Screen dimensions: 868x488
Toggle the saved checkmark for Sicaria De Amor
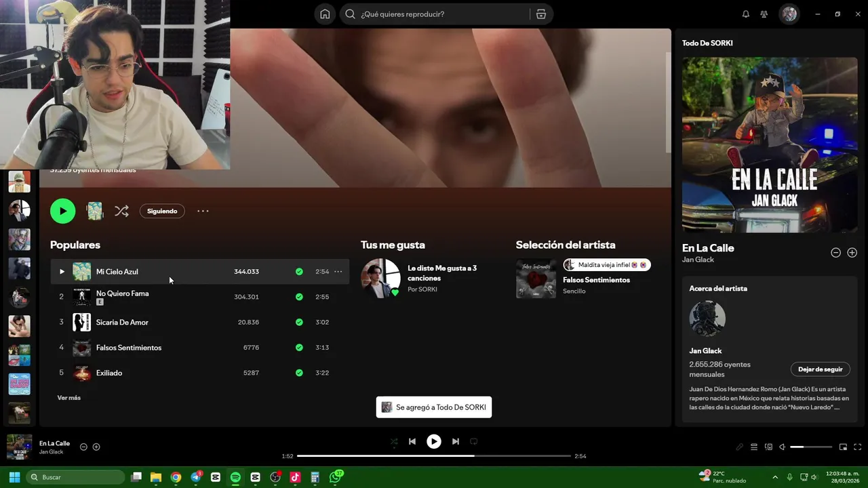(299, 322)
